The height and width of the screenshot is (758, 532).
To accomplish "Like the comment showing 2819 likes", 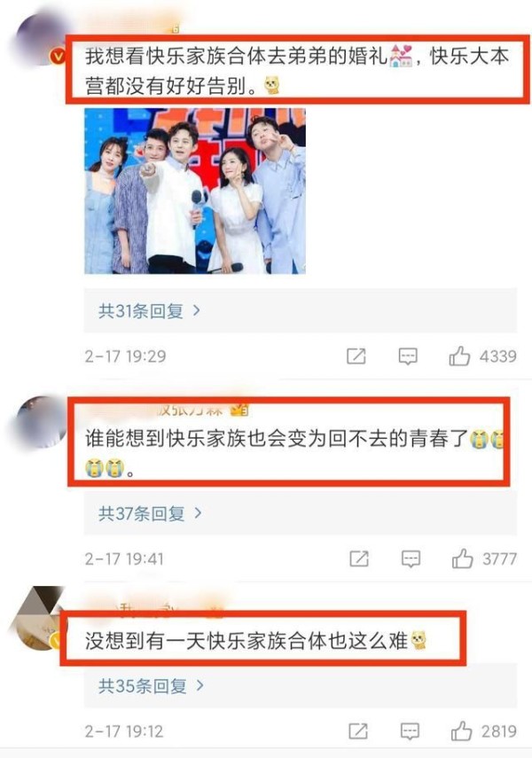I will [461, 731].
